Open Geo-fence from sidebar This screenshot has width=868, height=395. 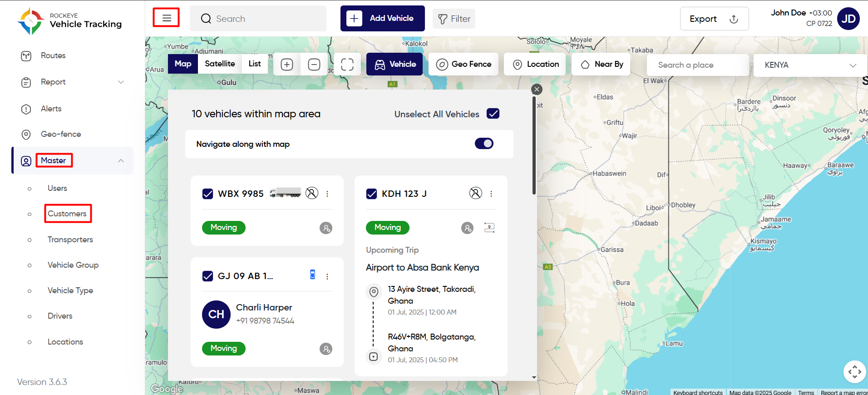[61, 134]
